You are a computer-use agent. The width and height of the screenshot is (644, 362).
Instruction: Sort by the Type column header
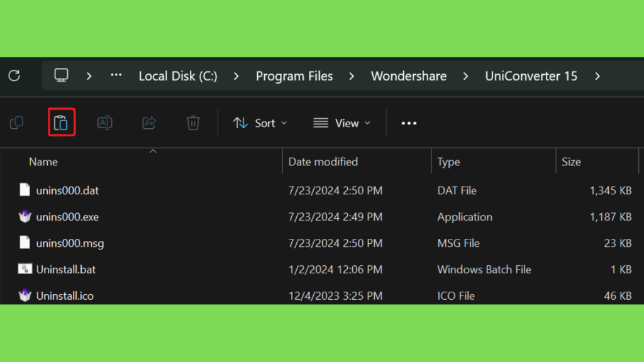448,162
